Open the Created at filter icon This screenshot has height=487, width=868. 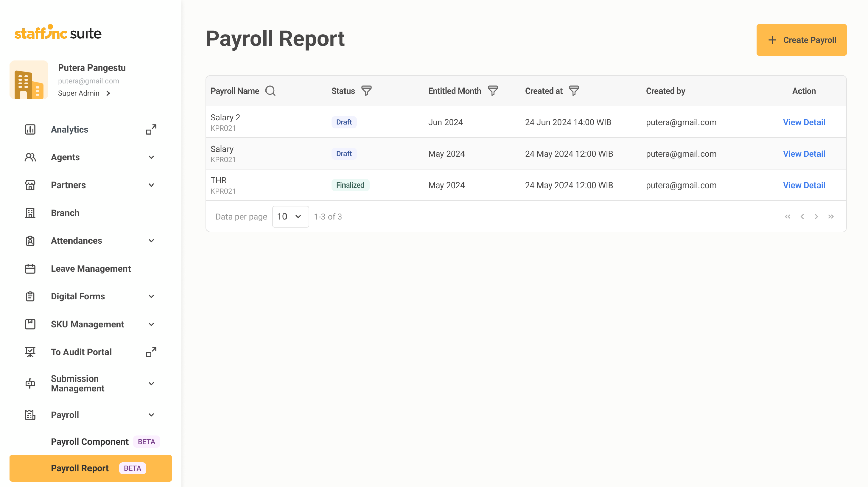(574, 91)
